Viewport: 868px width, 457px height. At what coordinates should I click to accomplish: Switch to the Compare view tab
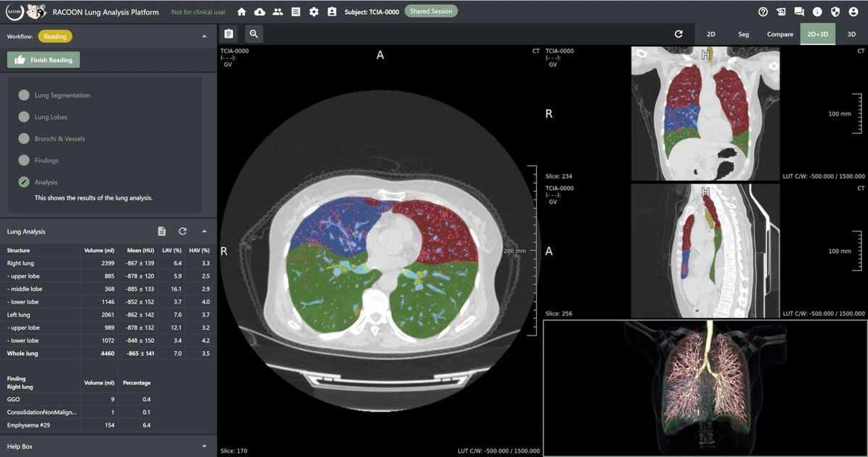pos(780,34)
